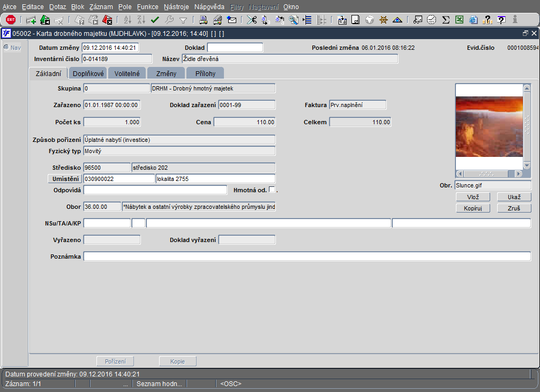Click the magnifier search document icon
Image resolution: width=540 pixels, height=392 pixels.
pos(294,20)
